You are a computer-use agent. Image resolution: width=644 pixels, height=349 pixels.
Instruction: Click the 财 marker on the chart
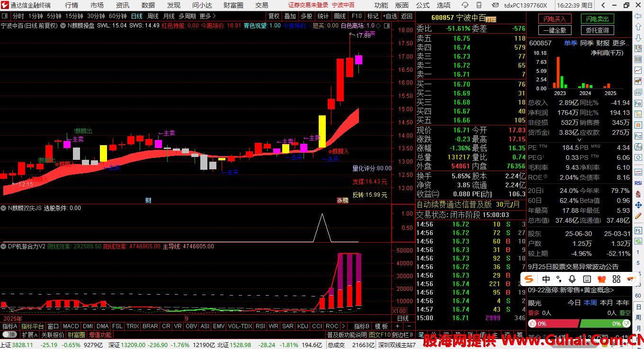click(148, 200)
